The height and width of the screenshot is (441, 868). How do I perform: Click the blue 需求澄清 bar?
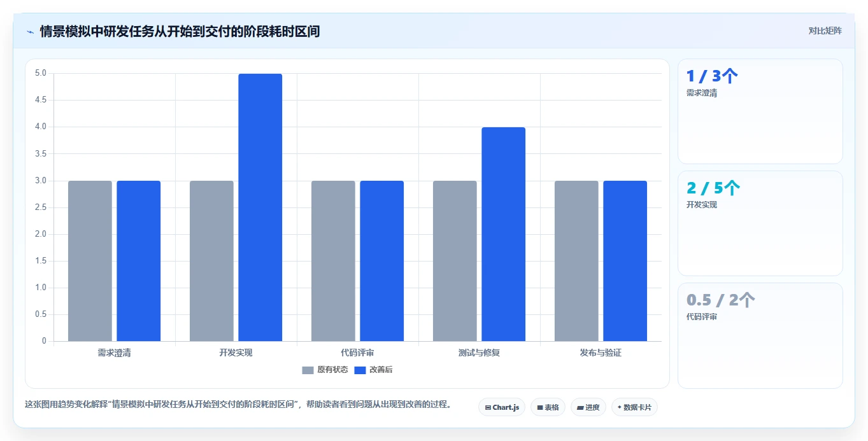[138, 261]
